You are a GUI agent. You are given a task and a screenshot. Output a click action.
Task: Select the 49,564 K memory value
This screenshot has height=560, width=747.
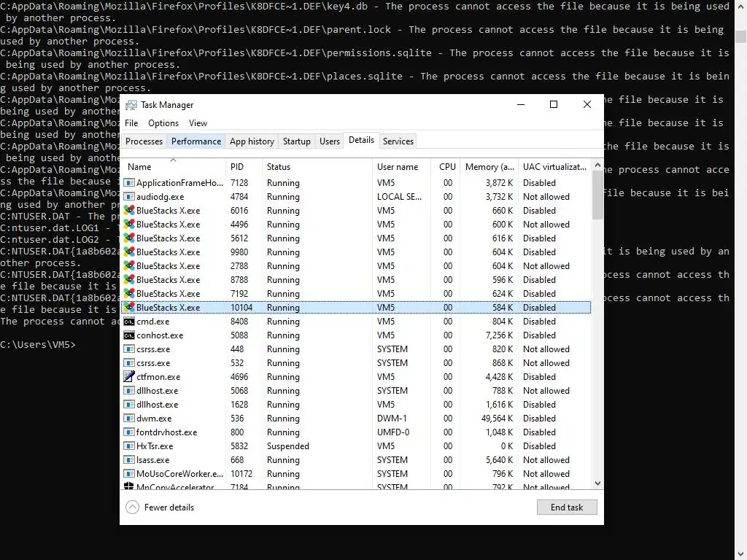[x=497, y=419]
